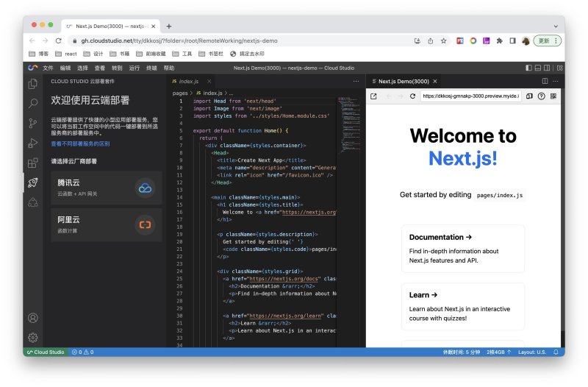The width and height of the screenshot is (588, 387).
Task: Show the preview QR code icon
Action: (553, 96)
